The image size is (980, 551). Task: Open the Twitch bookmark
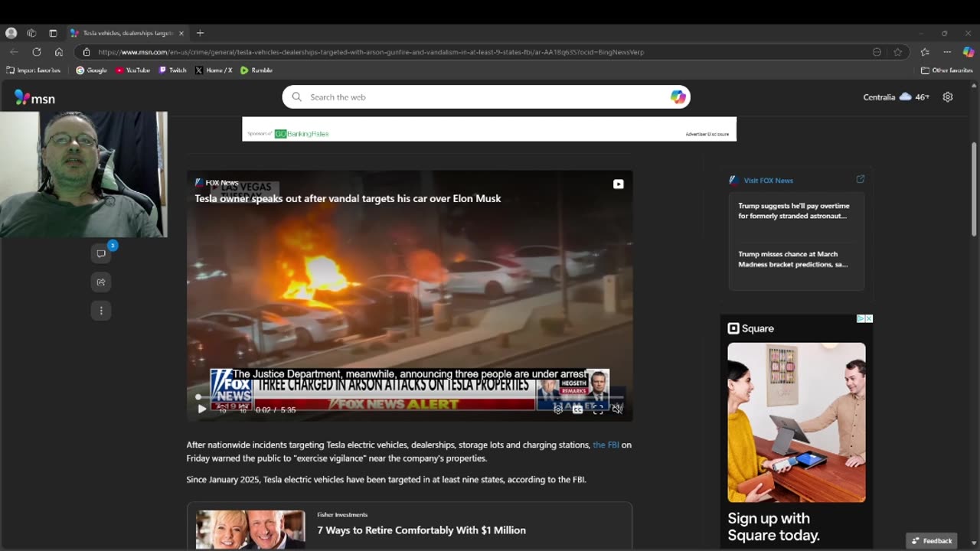pyautogui.click(x=172, y=70)
